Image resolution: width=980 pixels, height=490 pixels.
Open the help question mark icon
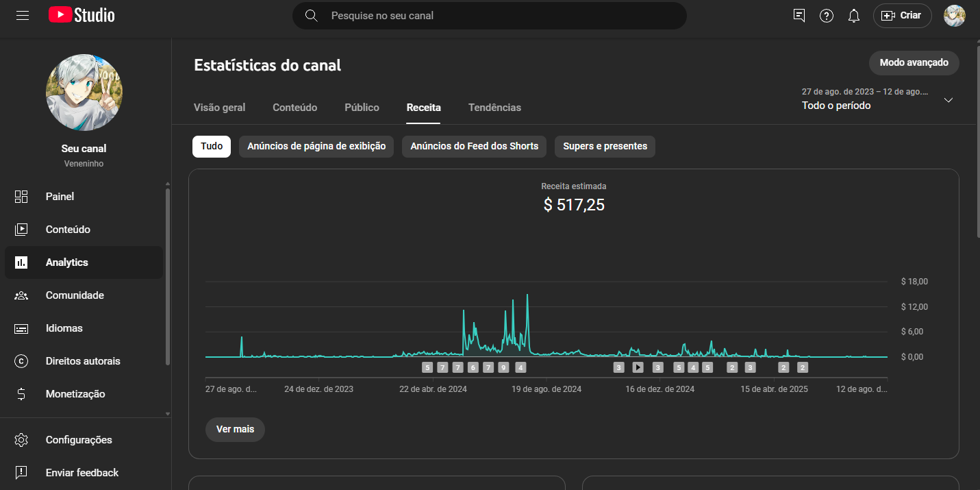point(827,15)
